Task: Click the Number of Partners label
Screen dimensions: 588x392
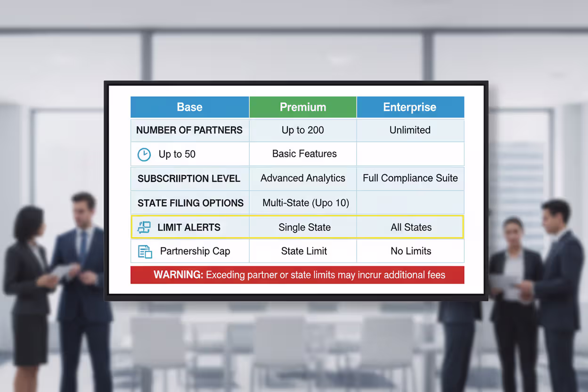Action: click(189, 130)
